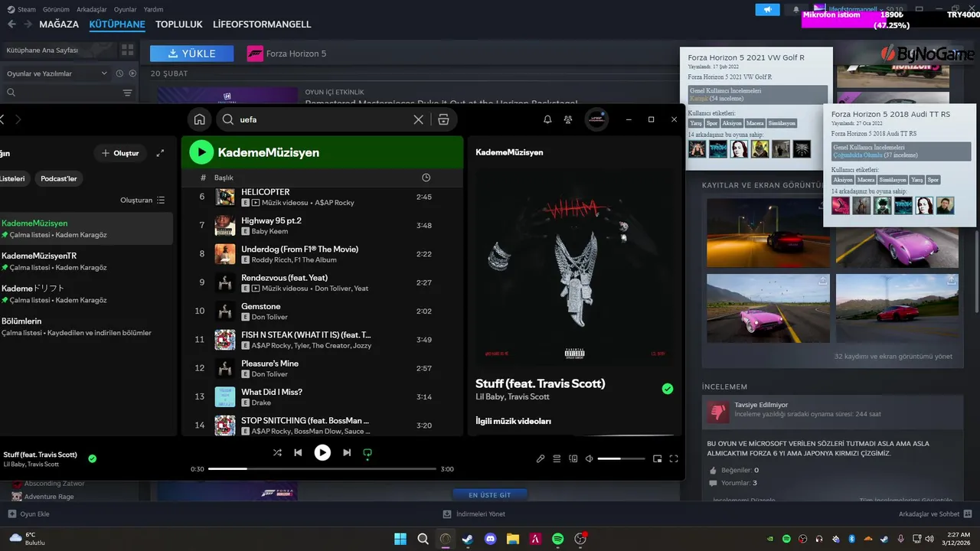980x551 pixels.
Task: Switch to TOPLULUK tab in Steam
Action: [x=179, y=24]
